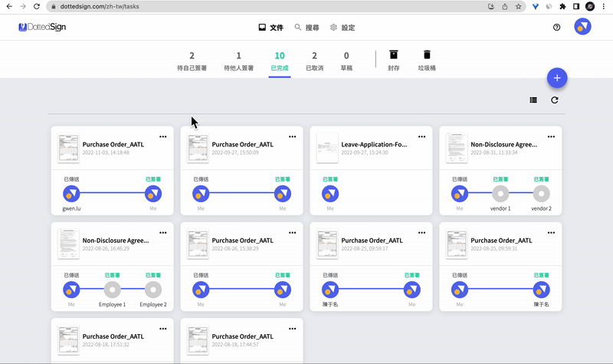Show the 待自己簽署 tasks filter
613x364 pixels.
point(192,61)
